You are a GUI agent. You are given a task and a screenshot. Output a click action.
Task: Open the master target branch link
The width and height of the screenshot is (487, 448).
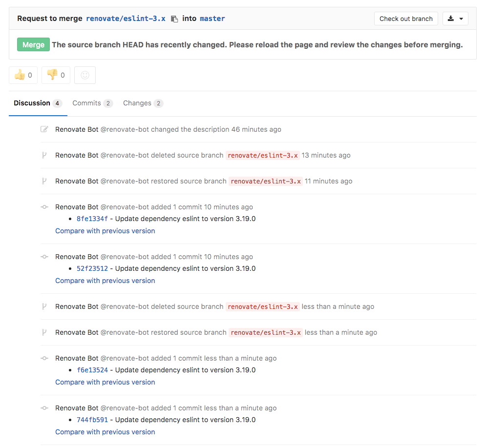(x=212, y=19)
